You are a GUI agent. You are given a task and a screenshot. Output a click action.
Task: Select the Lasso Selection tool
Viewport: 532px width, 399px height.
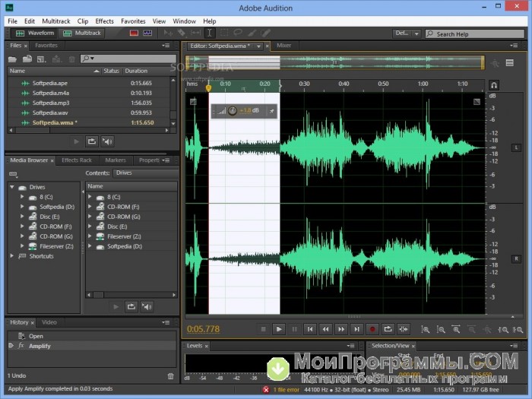tap(237, 33)
